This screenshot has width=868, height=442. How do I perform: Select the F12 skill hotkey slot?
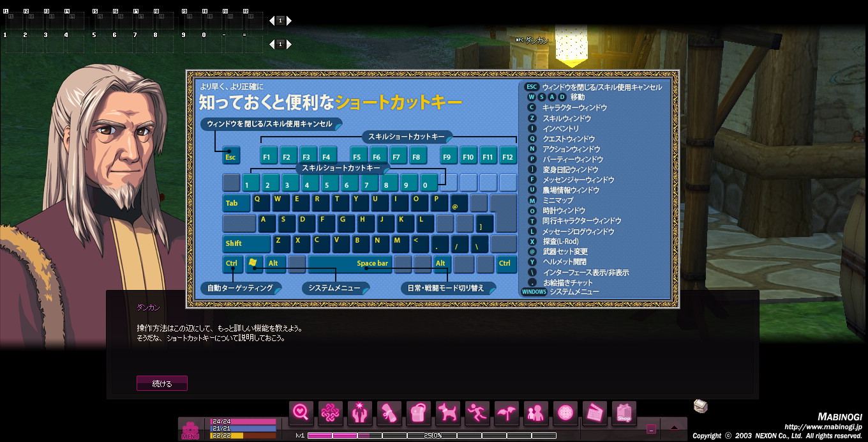[x=253, y=19]
